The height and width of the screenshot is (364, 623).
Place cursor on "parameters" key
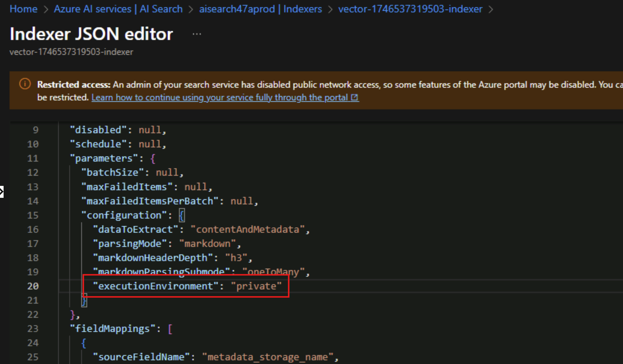pyautogui.click(x=104, y=158)
